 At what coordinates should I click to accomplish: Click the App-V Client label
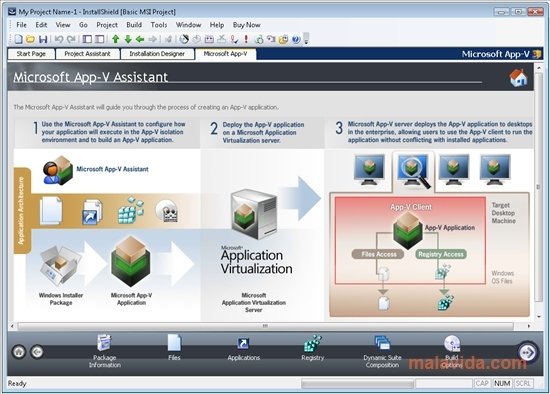coord(411,207)
